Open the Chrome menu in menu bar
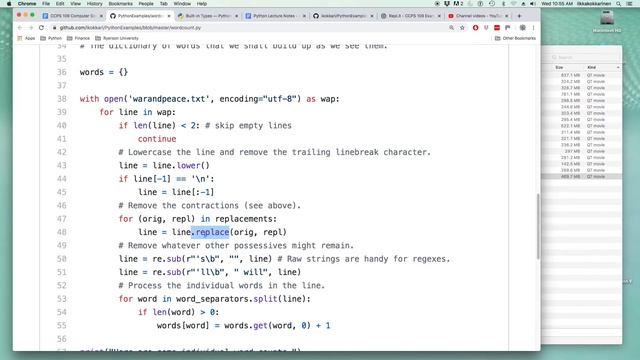 point(27,4)
